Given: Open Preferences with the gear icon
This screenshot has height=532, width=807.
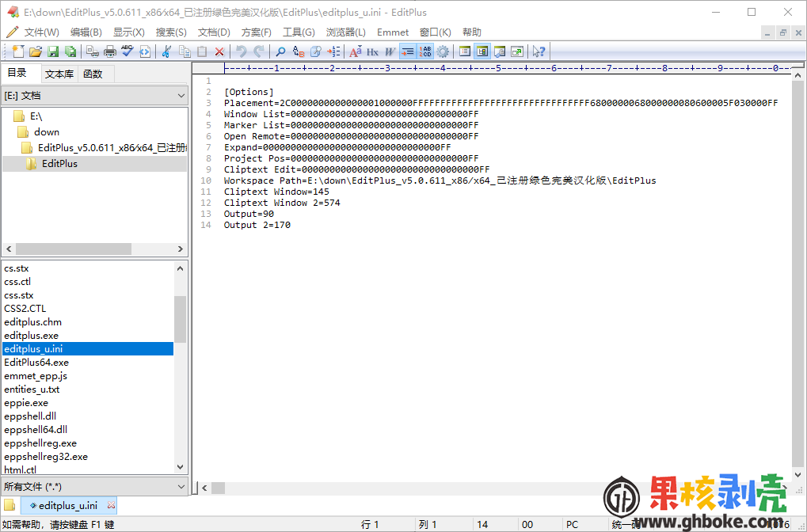Looking at the screenshot, I should (443, 51).
